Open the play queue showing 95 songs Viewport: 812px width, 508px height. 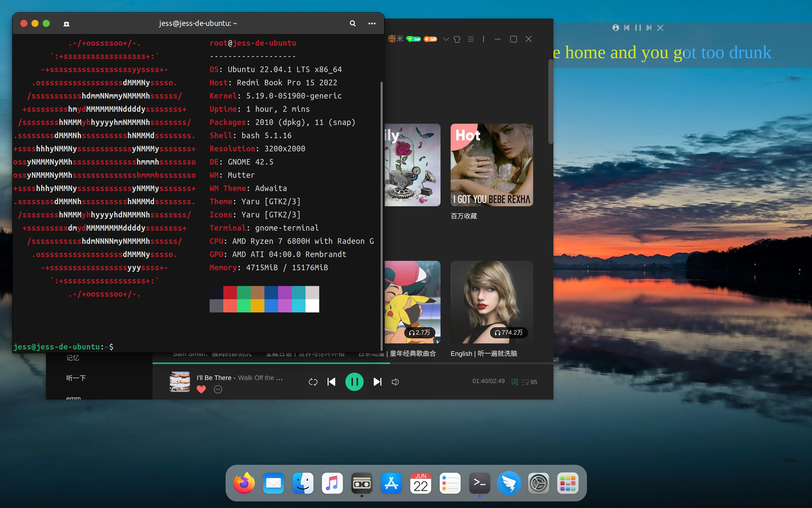[529, 382]
